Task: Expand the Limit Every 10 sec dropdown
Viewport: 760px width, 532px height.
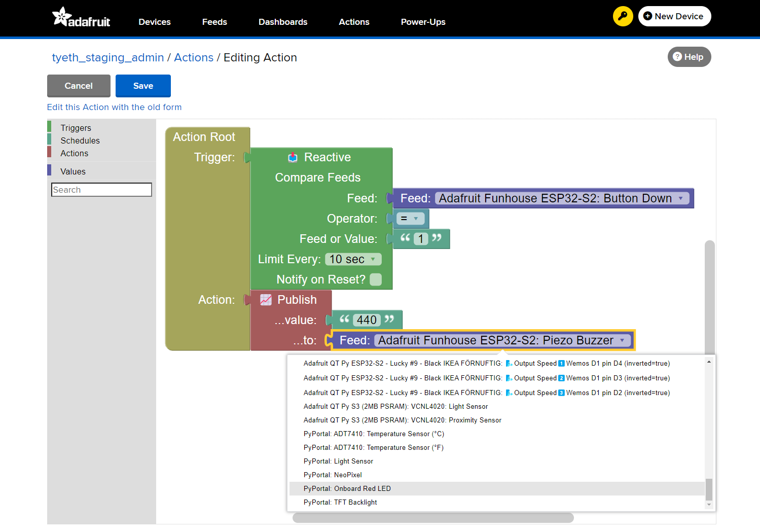Action: pyautogui.click(x=373, y=259)
